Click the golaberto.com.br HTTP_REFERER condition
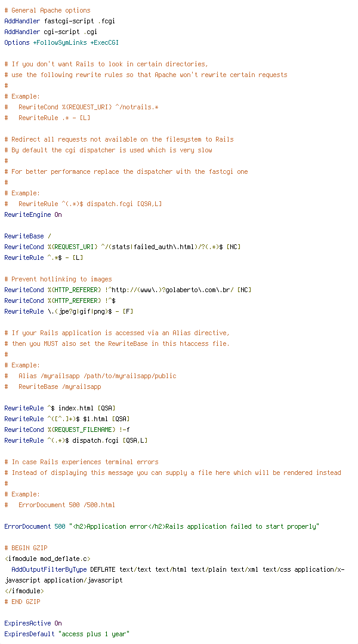The height and width of the screenshot is (644, 358). coord(128,290)
